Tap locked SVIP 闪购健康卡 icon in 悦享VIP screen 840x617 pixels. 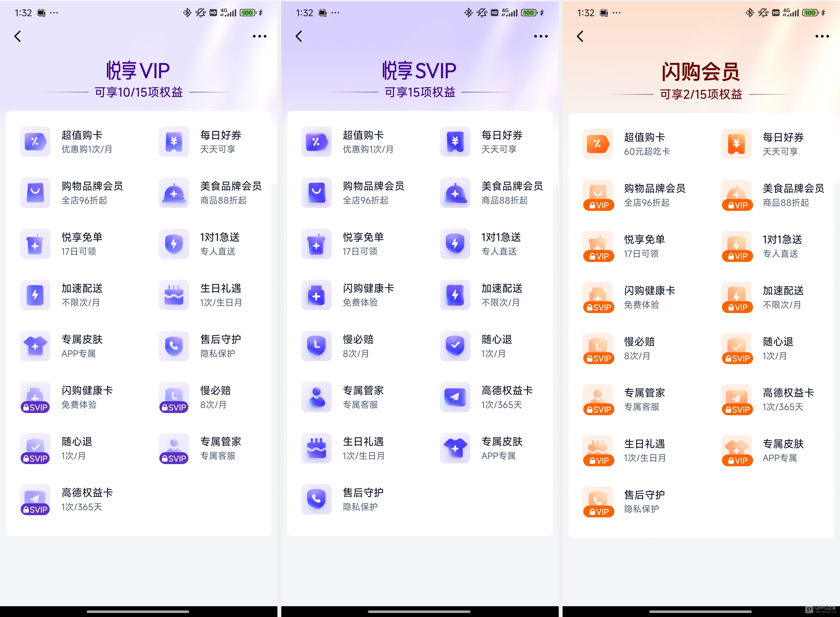point(35,397)
